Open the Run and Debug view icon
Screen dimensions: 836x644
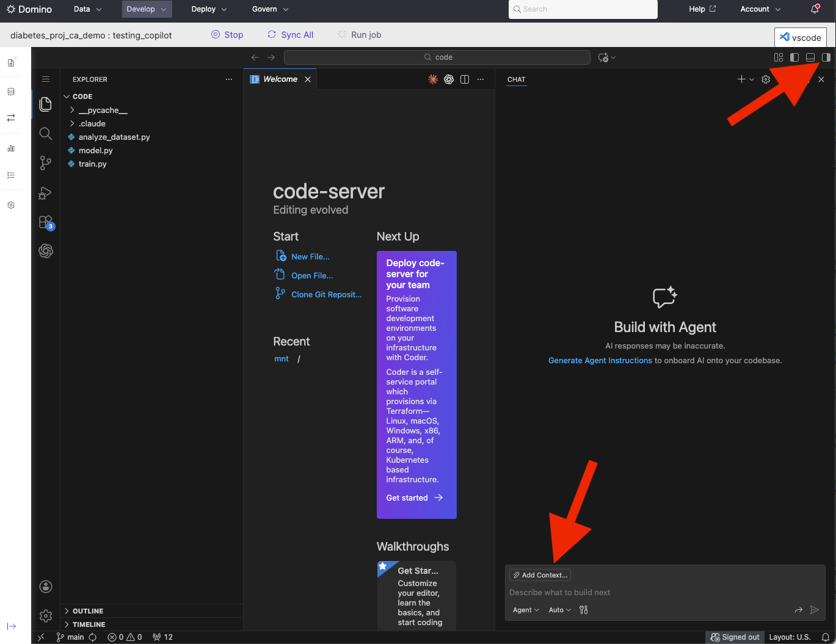pyautogui.click(x=45, y=192)
